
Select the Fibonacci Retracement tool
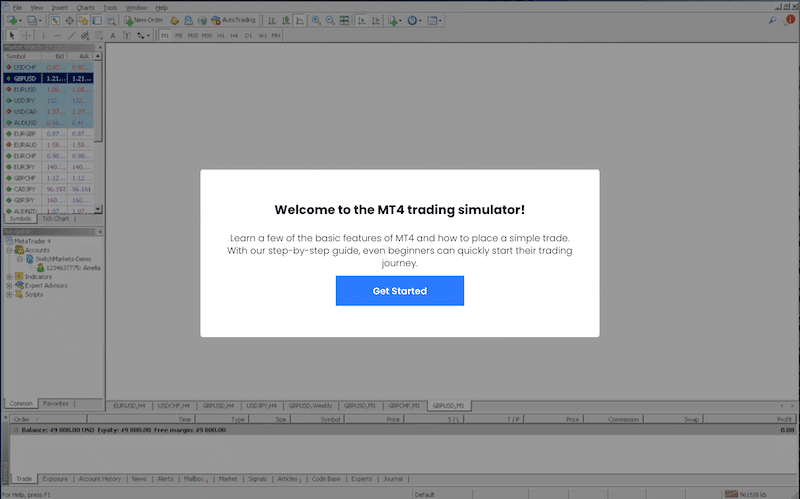click(x=99, y=35)
